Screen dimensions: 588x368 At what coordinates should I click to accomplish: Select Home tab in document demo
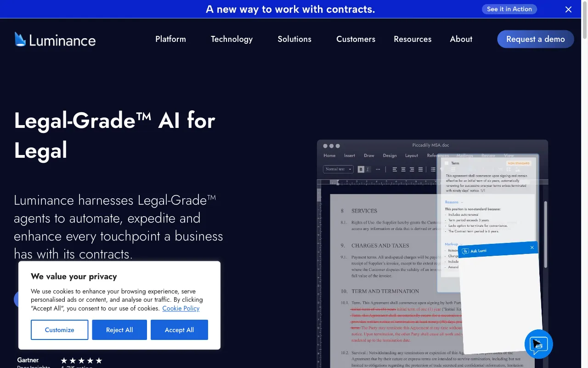pos(329,155)
